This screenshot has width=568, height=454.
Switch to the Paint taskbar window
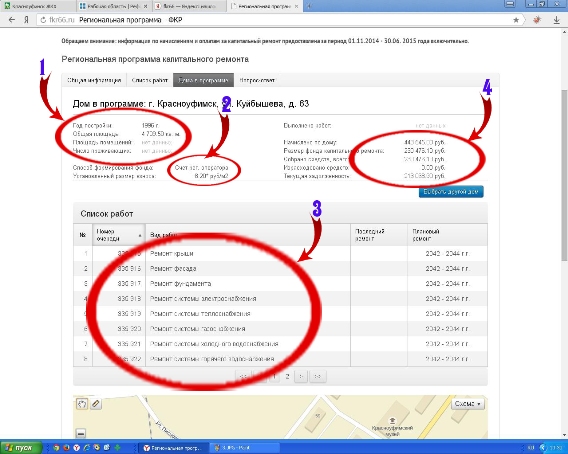click(246, 448)
